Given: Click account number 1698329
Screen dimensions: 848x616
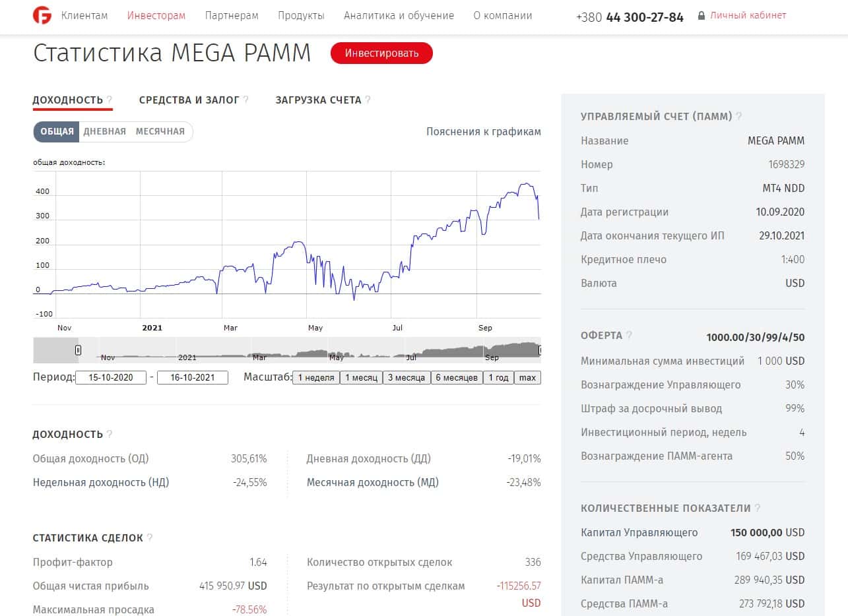Looking at the screenshot, I should [x=786, y=165].
